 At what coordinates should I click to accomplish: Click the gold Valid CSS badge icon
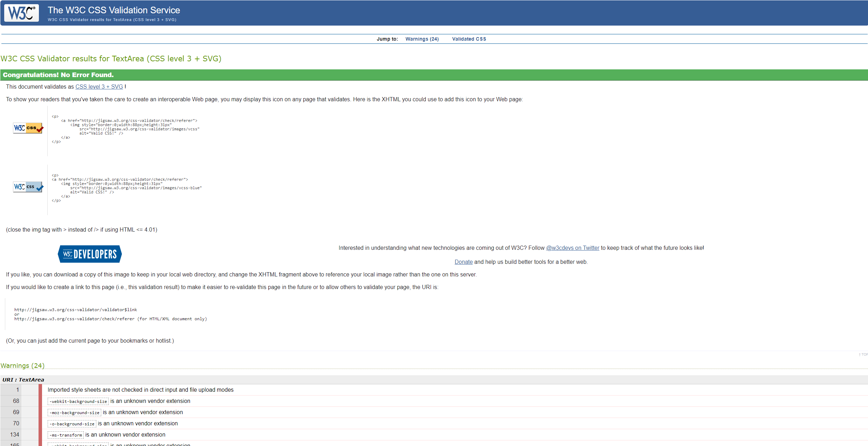click(28, 128)
